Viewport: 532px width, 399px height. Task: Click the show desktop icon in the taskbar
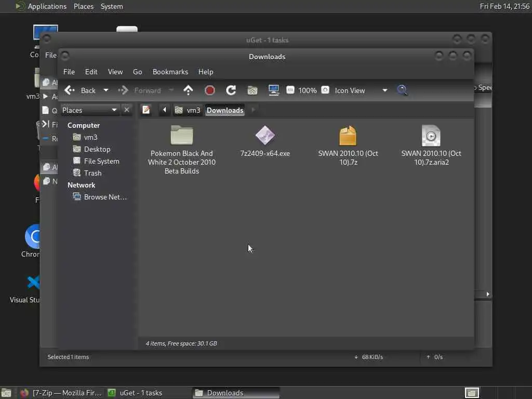[6, 393]
